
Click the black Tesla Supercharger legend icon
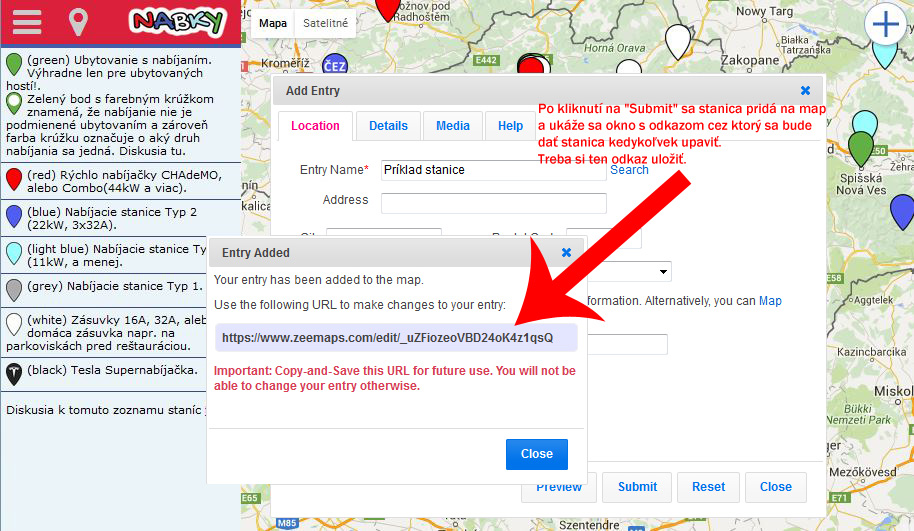[14, 374]
